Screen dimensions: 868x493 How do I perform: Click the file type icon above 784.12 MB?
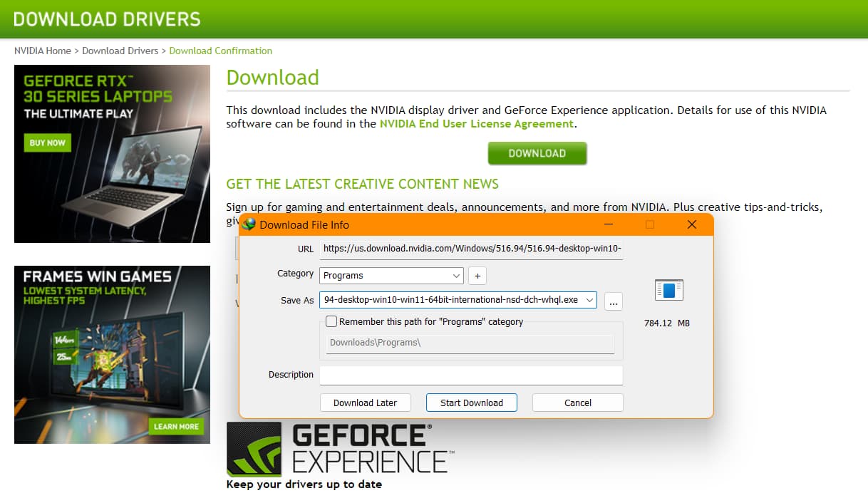668,289
